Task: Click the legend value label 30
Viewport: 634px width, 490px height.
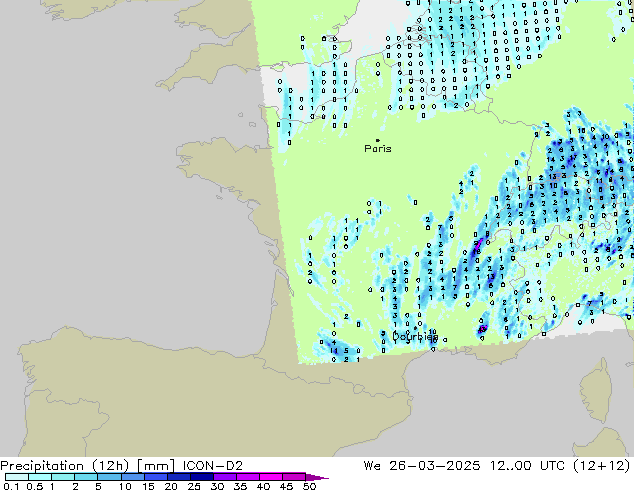Action: (x=217, y=486)
